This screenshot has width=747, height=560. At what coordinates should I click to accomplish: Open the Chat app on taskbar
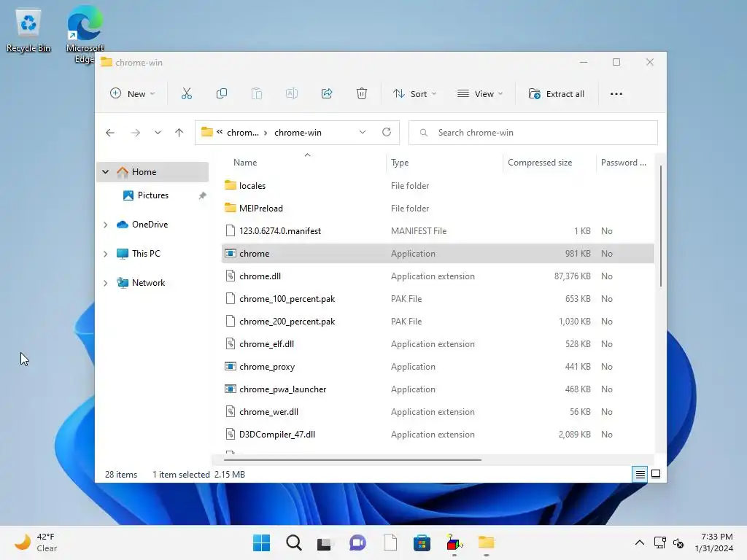tap(357, 542)
